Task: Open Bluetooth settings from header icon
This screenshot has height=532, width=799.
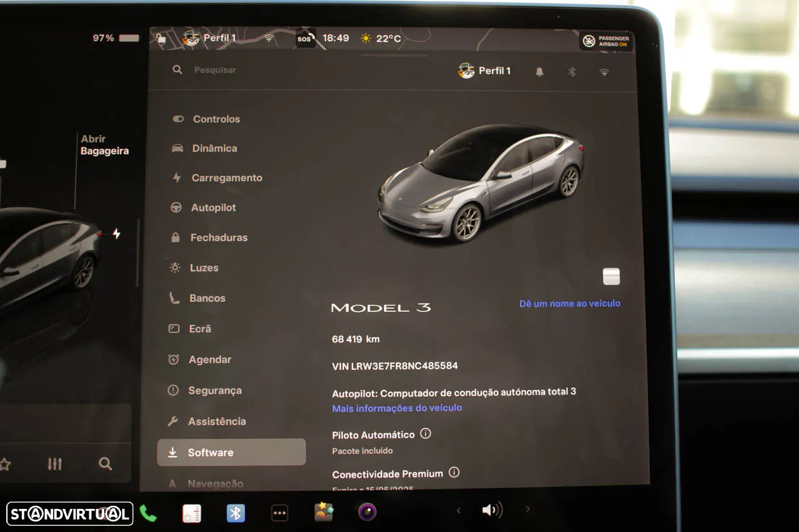Action: (572, 72)
